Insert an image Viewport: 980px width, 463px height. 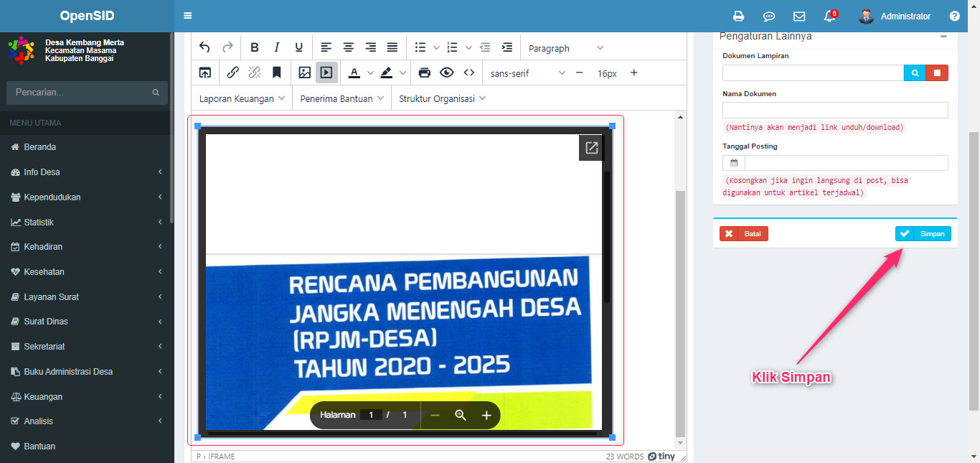click(305, 73)
